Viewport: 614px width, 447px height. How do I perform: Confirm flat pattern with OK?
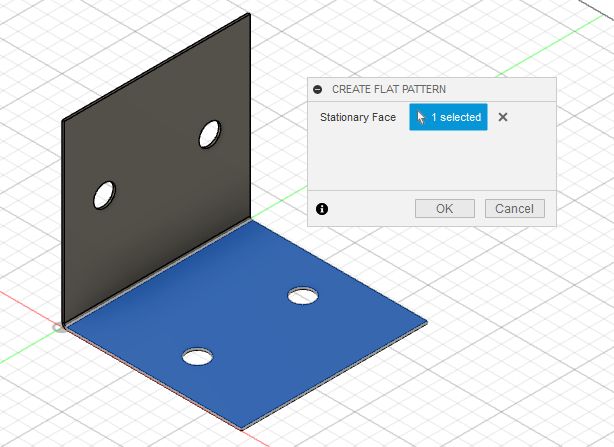(x=445, y=209)
